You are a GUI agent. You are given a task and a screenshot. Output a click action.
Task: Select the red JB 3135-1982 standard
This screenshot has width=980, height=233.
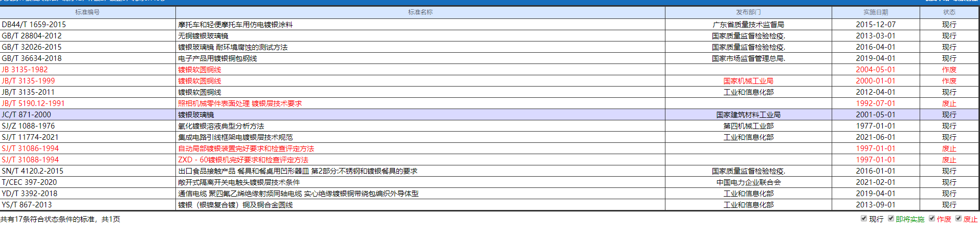pyautogui.click(x=25, y=70)
